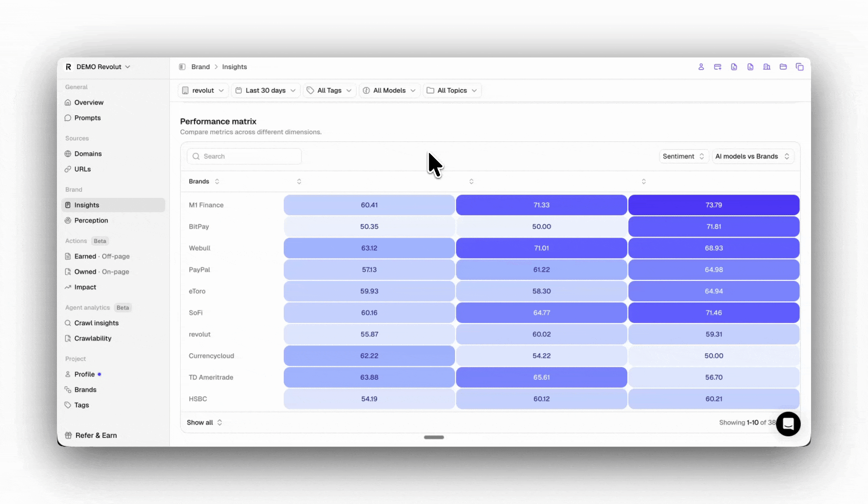Click the TD Ameritrade brand name
The image size is (868, 504).
click(x=211, y=377)
